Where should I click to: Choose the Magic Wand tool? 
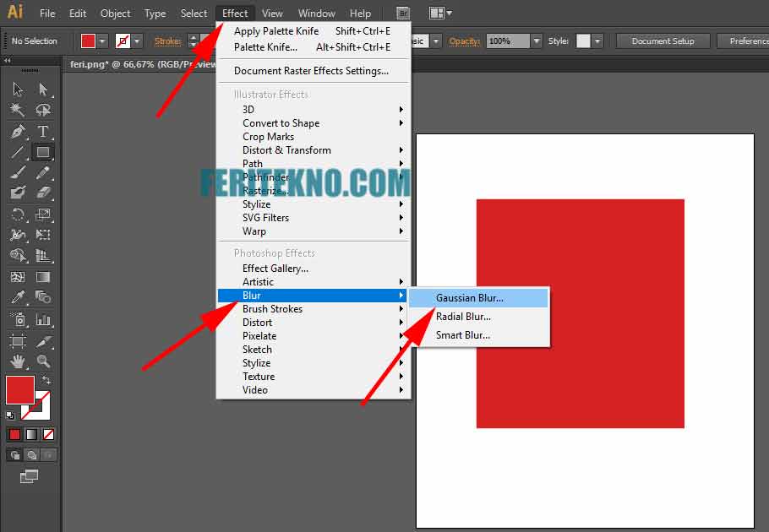(x=18, y=111)
